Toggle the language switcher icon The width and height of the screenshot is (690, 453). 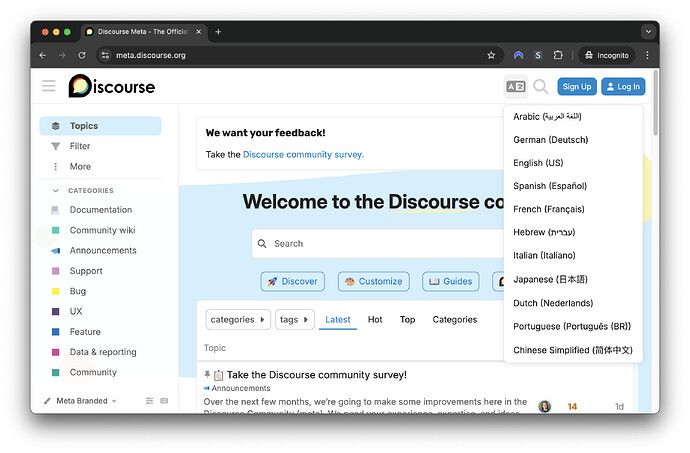click(x=516, y=86)
